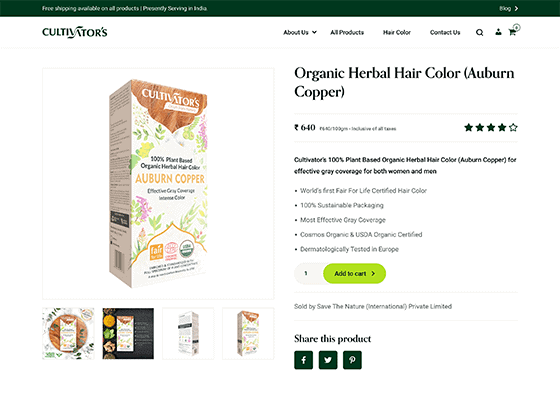The image size is (560, 420).
Task: Click the quantity input field
Action: 309,274
